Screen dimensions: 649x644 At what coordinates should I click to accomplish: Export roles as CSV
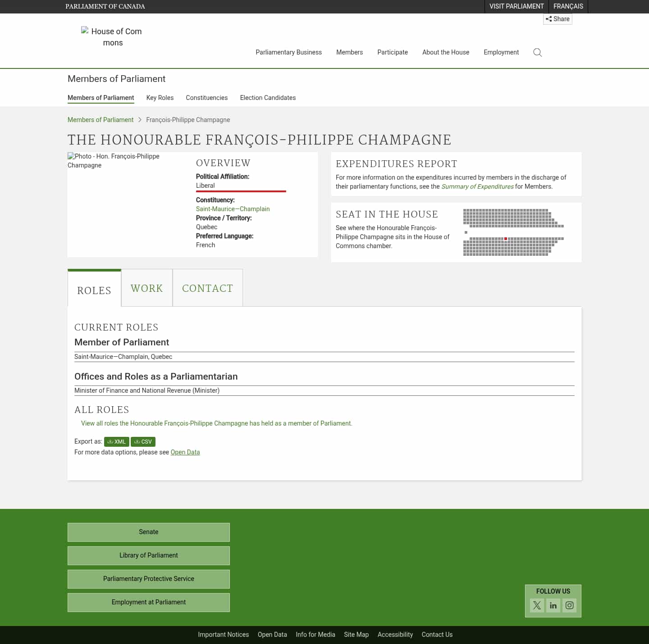[143, 442]
